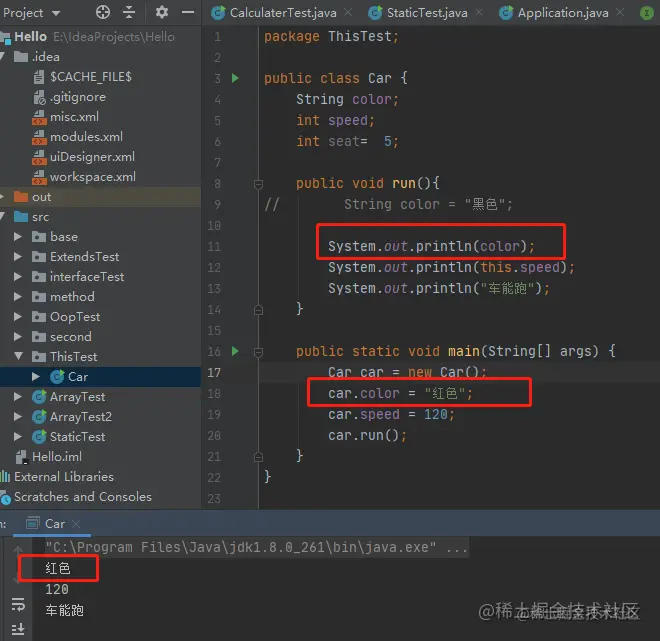Click the misc.xml file icon
Screen dimensions: 660x641
point(39,117)
